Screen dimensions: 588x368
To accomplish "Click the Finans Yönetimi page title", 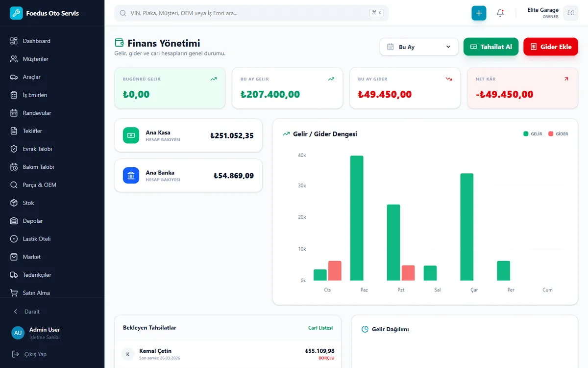I will [164, 43].
